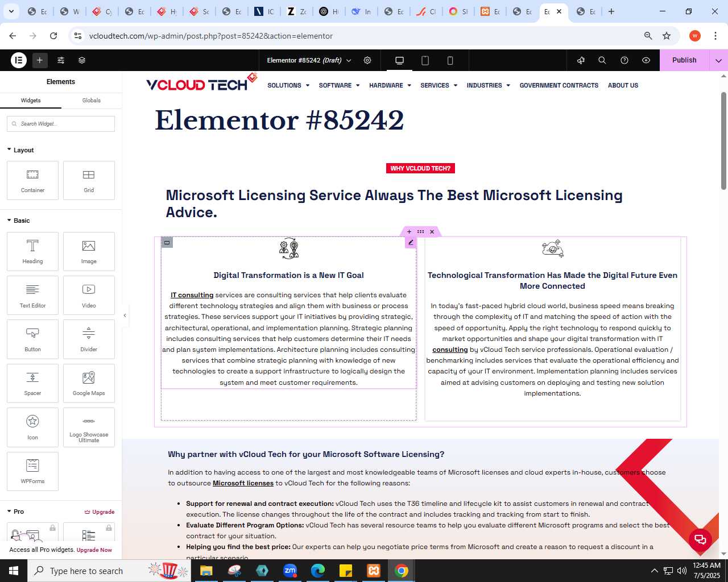Image resolution: width=728 pixels, height=582 pixels.
Task: Select the Google Maps widget
Action: click(89, 383)
